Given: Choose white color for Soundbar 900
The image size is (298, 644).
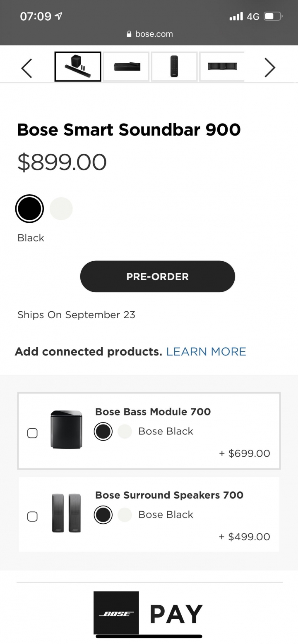Looking at the screenshot, I should pyautogui.click(x=61, y=209).
